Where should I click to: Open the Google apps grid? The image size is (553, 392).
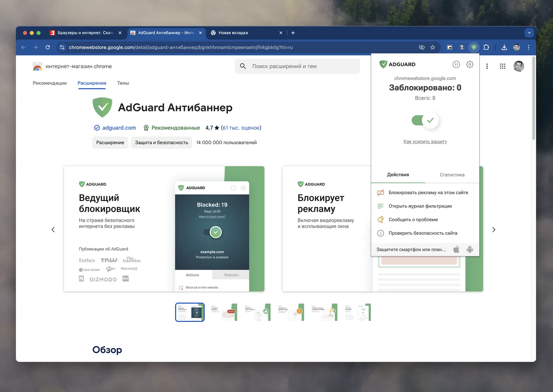pos(502,66)
